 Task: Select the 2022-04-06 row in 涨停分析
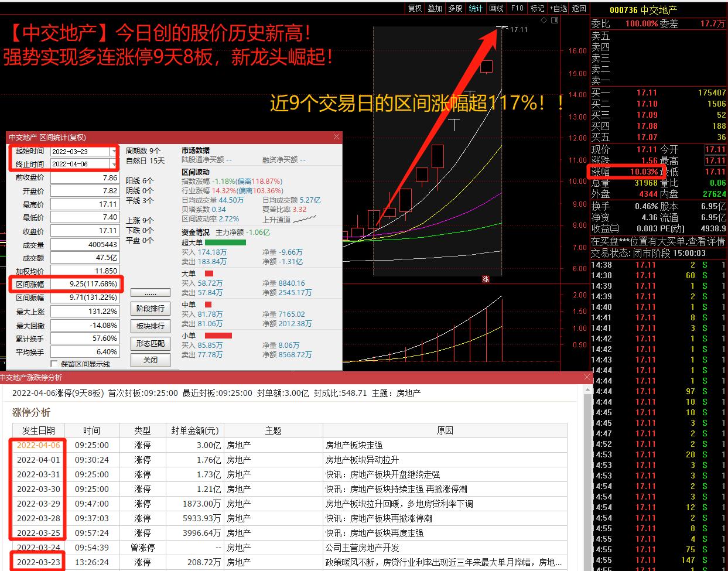(289, 445)
